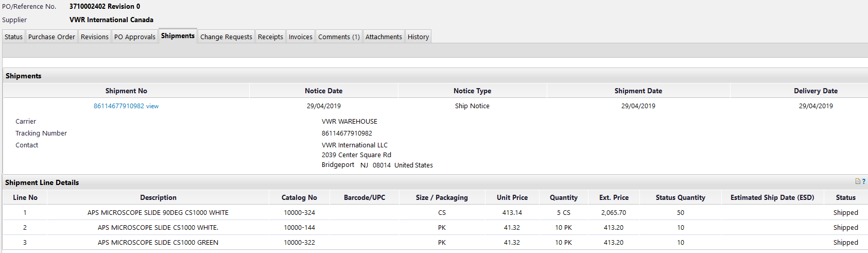
Task: Click the Delivery Date column header
Action: (x=815, y=91)
